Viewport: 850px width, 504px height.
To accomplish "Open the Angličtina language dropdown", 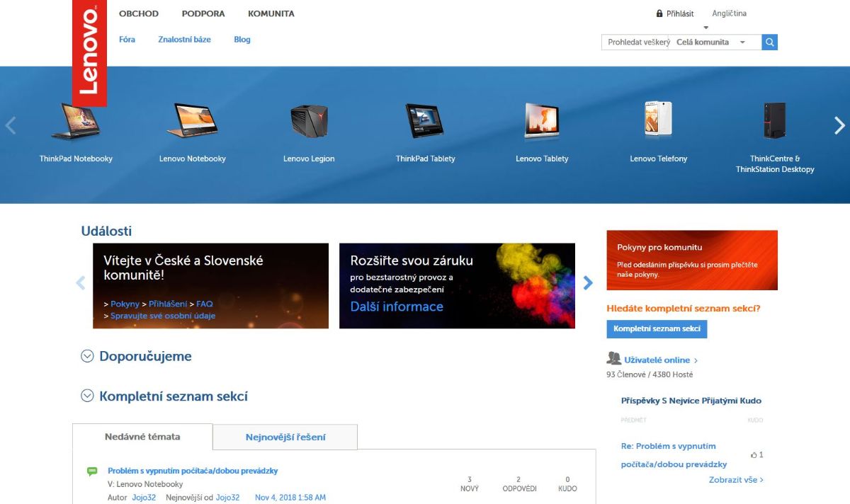I will (x=729, y=13).
